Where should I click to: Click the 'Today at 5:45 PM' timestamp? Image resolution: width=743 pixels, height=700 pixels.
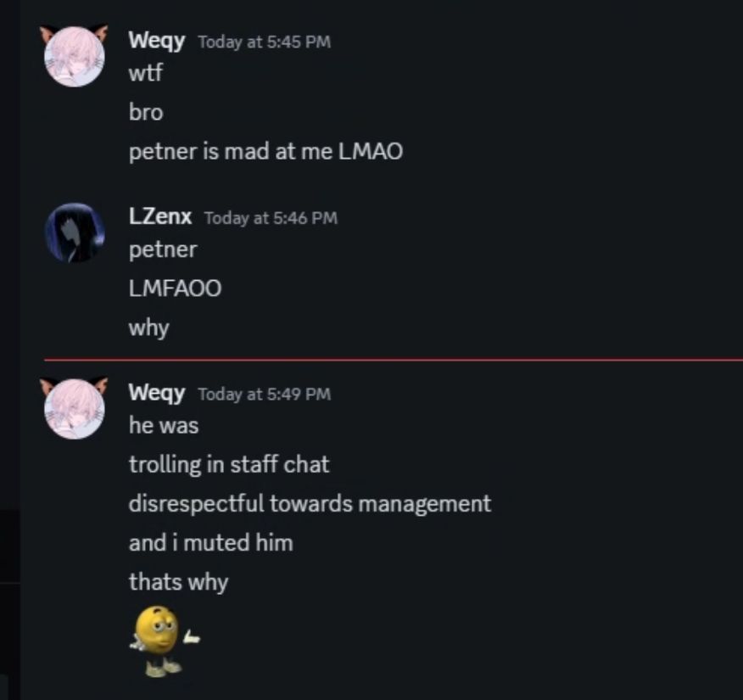point(265,42)
